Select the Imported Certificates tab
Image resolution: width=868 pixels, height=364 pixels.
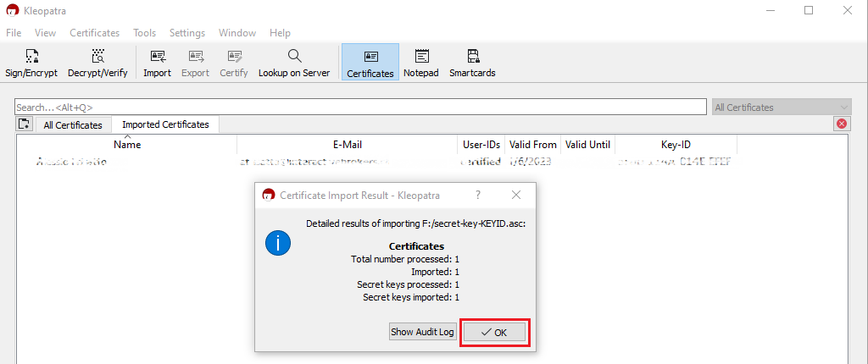coord(165,124)
